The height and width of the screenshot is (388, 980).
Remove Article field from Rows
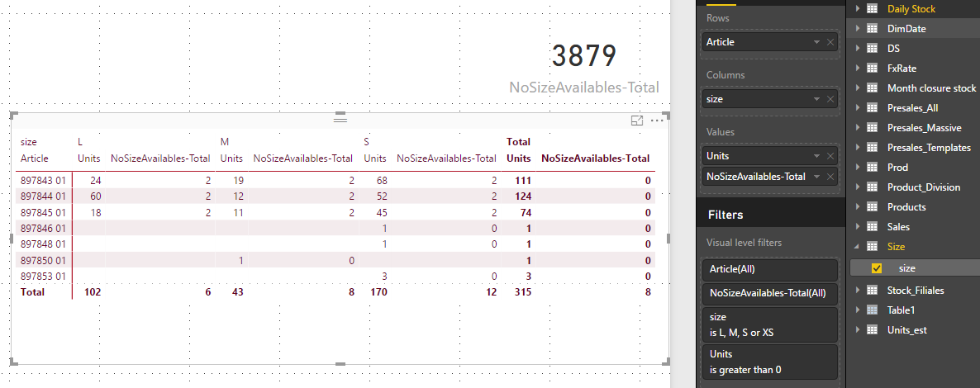830,42
